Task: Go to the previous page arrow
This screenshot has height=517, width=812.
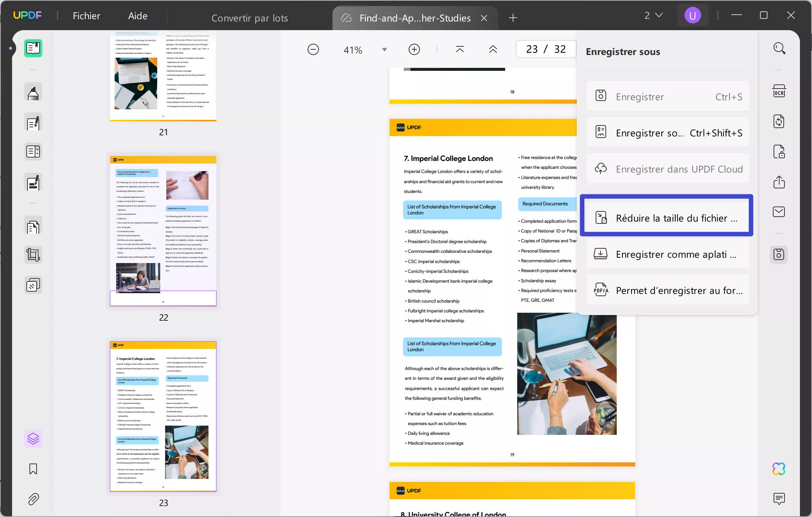Action: pyautogui.click(x=493, y=49)
